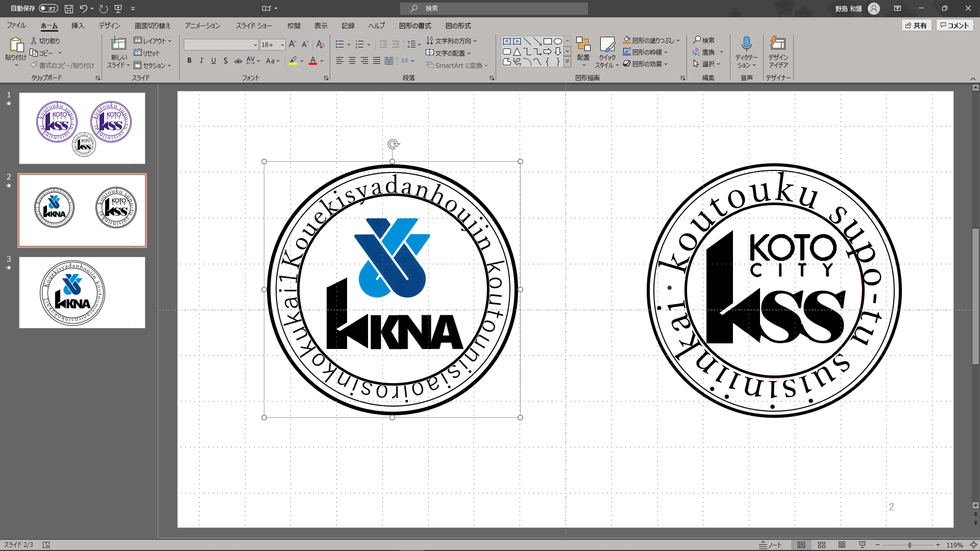Viewport: 980px width, 551px height.
Task: Switch to Insert (挿入) tab
Action: tap(78, 26)
